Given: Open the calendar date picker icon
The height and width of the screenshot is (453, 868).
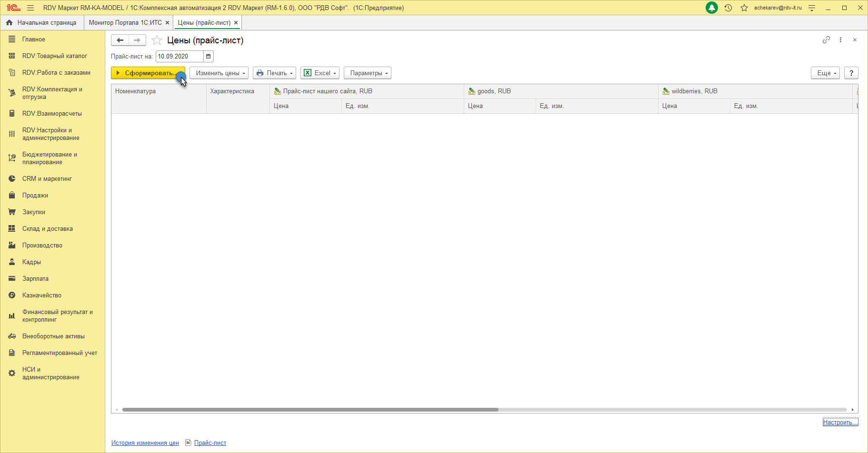Looking at the screenshot, I should pos(208,57).
